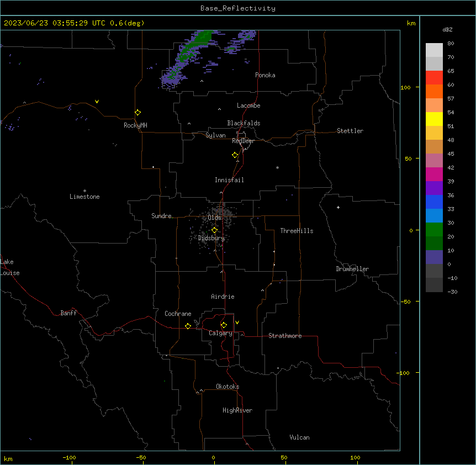Click the Strathmore label

(x=285, y=336)
